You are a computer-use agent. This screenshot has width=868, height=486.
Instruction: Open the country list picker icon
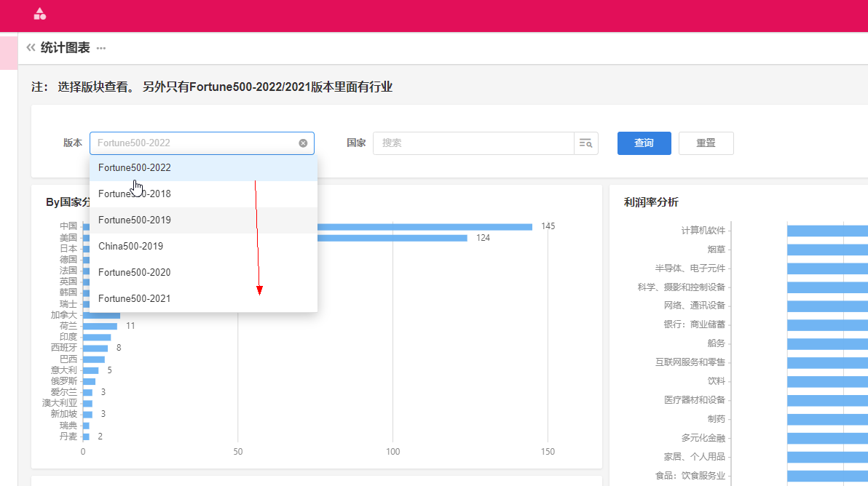tap(585, 143)
